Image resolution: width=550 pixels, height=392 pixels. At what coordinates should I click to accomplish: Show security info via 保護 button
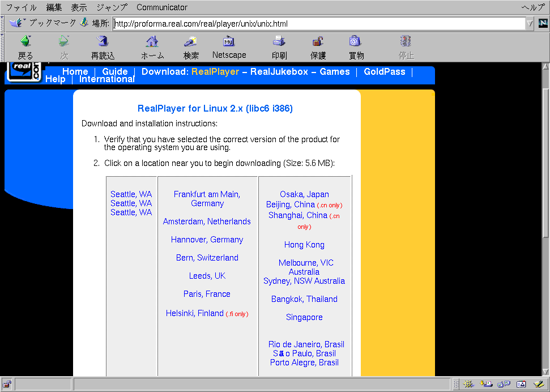click(318, 48)
